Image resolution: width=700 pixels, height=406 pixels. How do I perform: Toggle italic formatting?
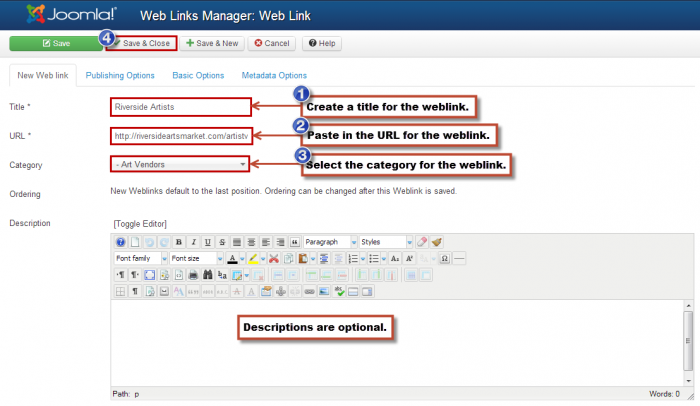point(193,242)
